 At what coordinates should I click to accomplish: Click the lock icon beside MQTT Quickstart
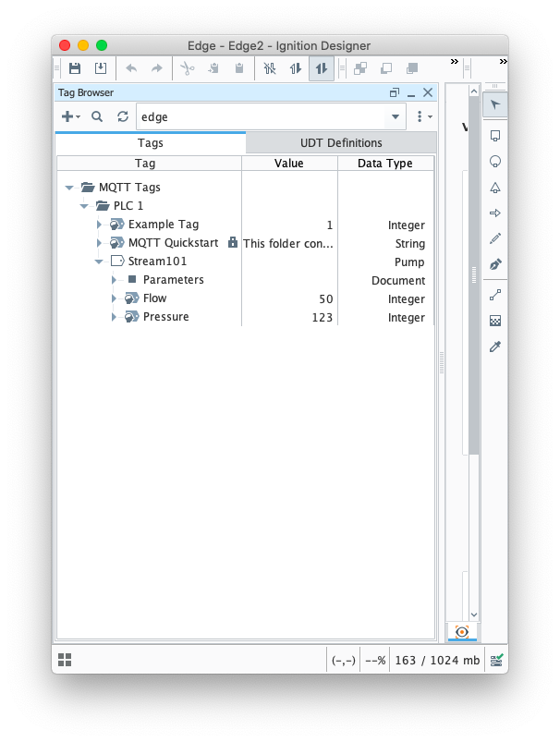(x=233, y=242)
